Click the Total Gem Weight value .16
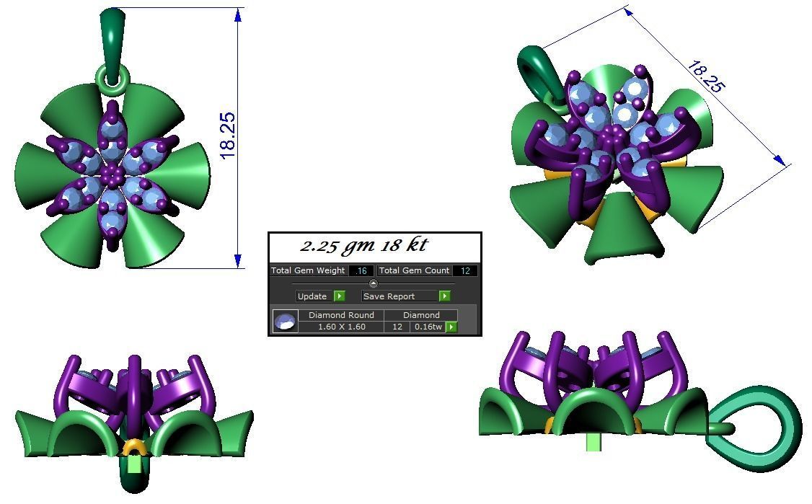 click(x=361, y=270)
